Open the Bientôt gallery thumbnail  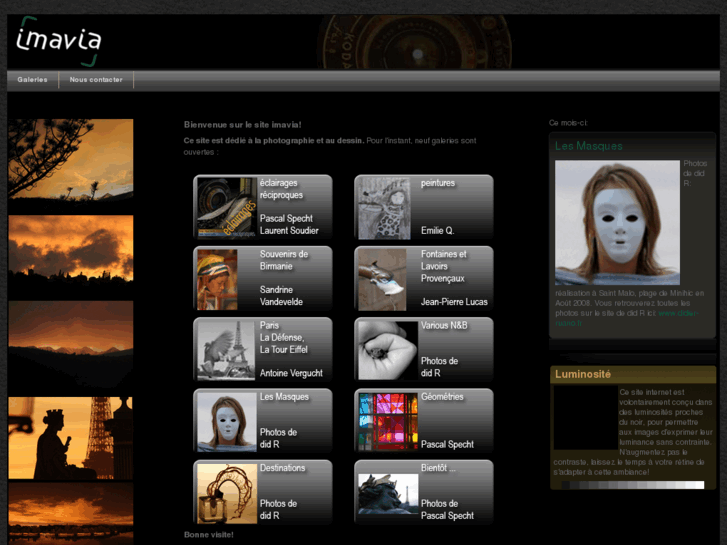(388, 494)
